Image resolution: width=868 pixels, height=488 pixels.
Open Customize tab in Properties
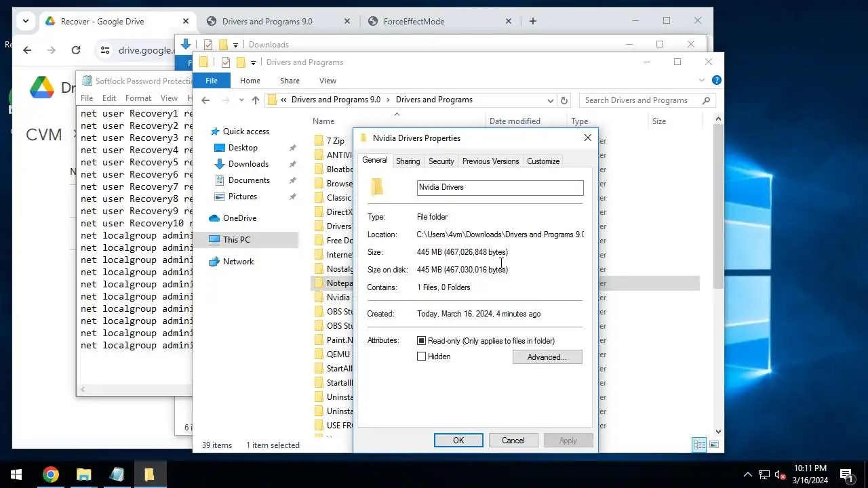543,161
